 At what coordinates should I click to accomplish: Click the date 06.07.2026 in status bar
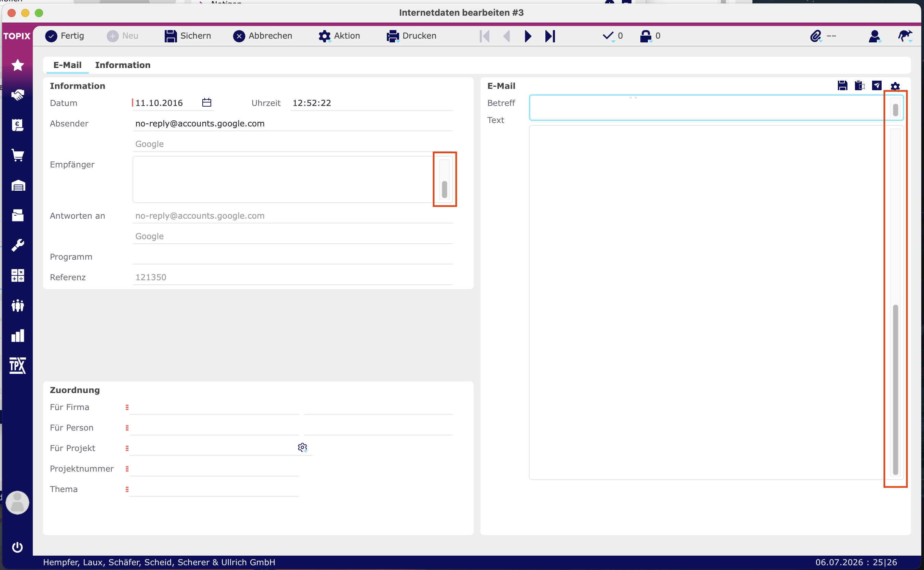click(x=839, y=562)
